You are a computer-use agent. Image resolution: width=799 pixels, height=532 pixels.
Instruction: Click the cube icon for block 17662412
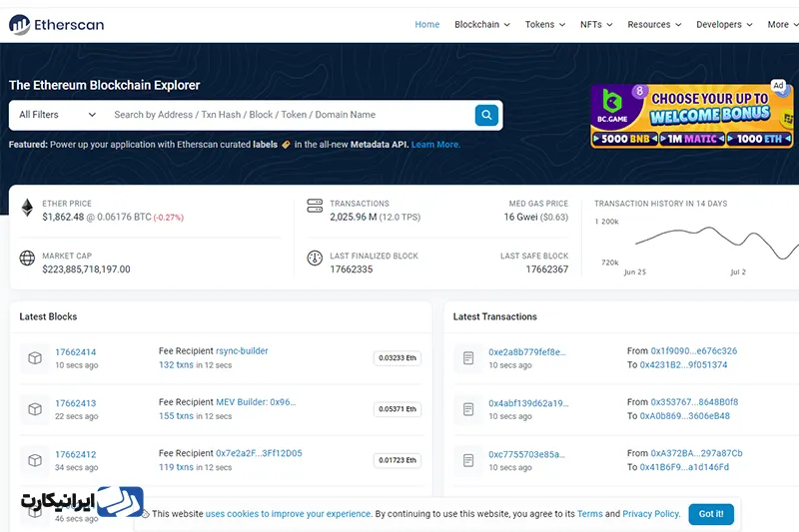coord(35,460)
